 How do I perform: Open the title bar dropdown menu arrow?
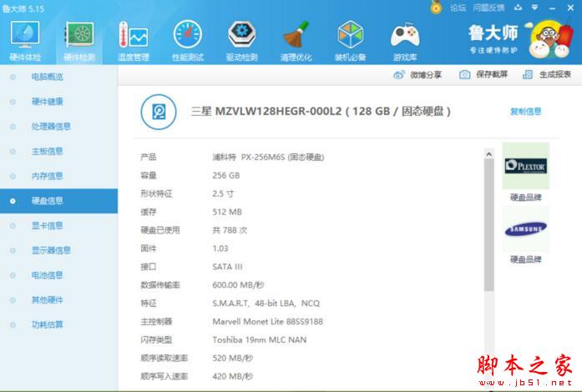point(534,8)
